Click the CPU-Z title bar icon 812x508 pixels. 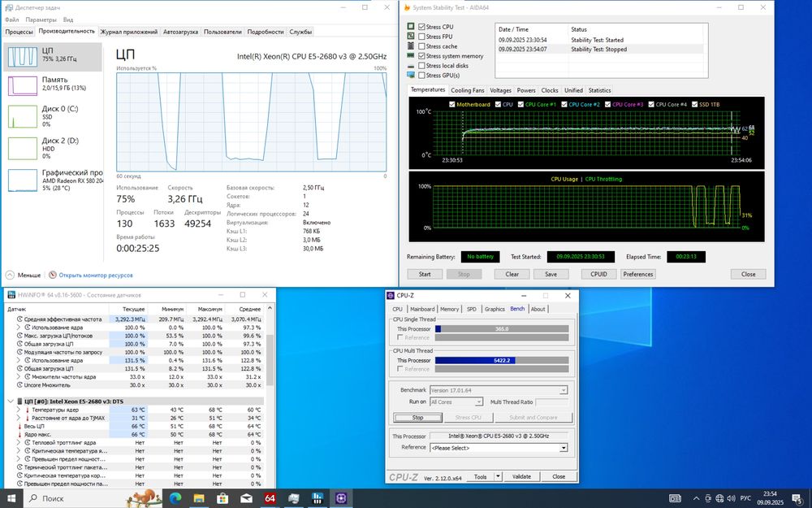tap(391, 296)
